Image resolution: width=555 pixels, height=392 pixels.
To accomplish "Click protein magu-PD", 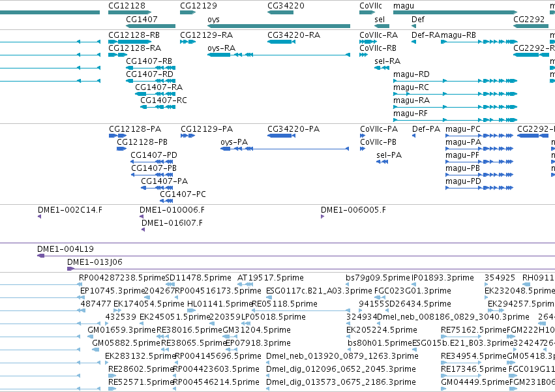I will (479, 188).
